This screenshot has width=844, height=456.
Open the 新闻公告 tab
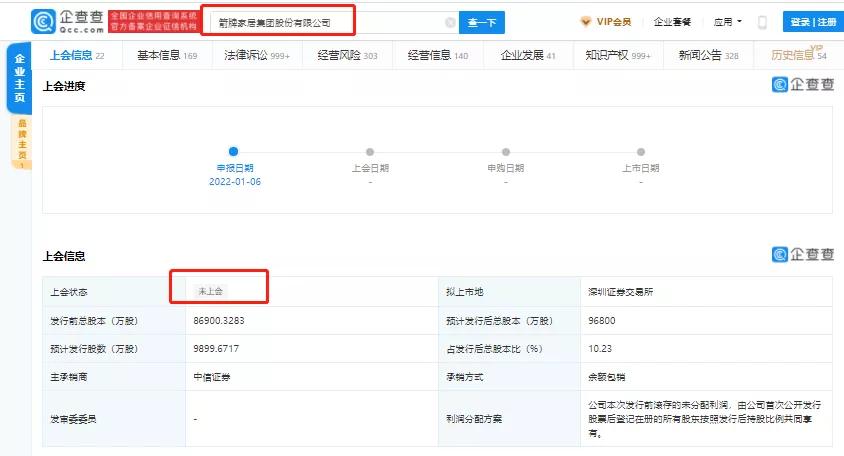point(708,55)
